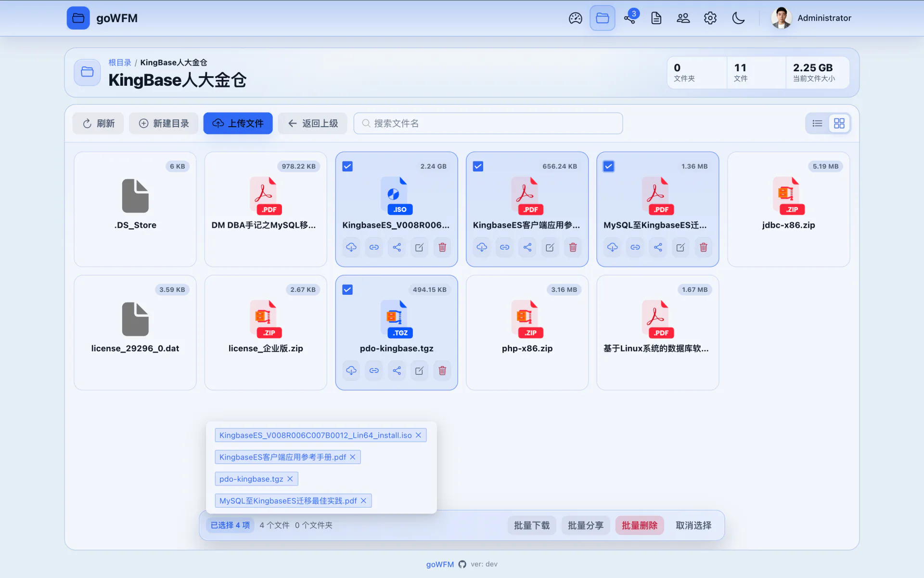This screenshot has height=578, width=924.
Task: Download KingbaseES客户端应用参考手册 PDF
Action: pyautogui.click(x=482, y=248)
